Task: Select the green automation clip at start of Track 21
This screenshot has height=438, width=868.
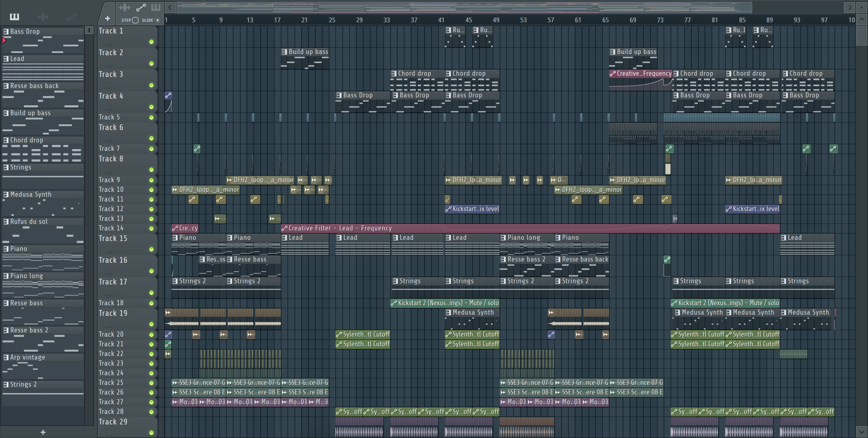Action: [168, 344]
